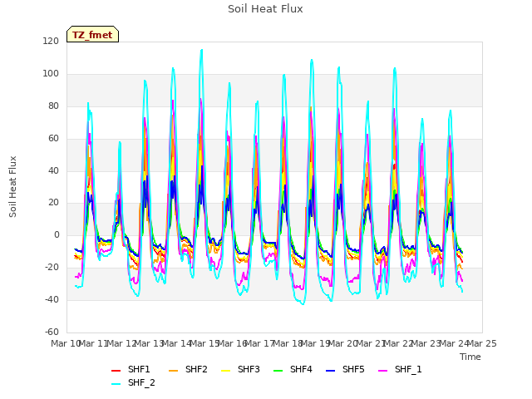Select the SHF_2 legend label

tap(141, 382)
